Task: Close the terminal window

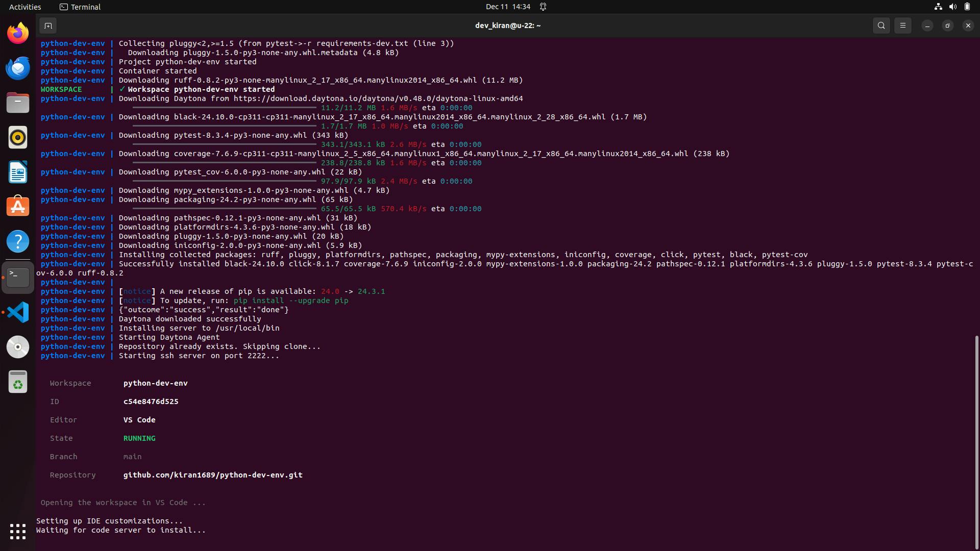Action: point(968,26)
